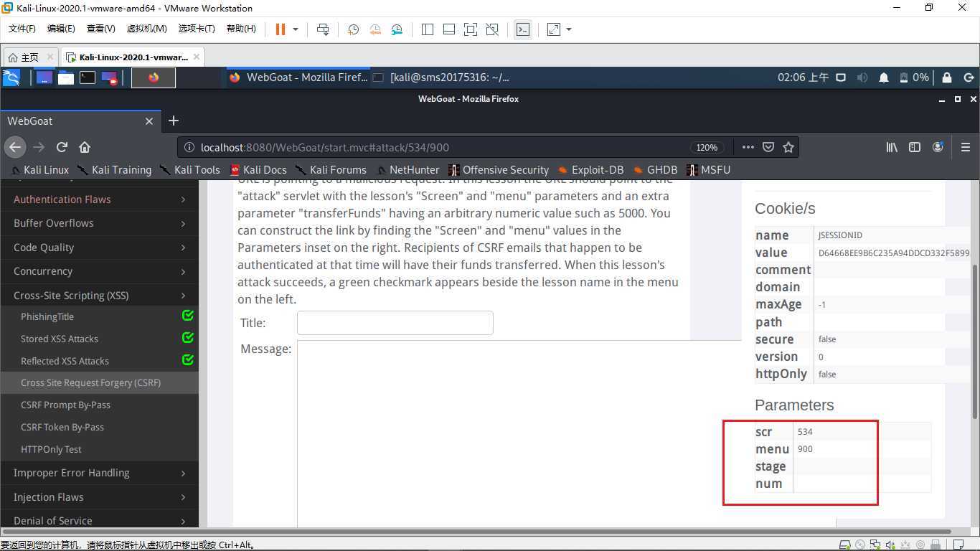The width and height of the screenshot is (980, 551).
Task: Enter VMware full screen mode icon
Action: 471,29
